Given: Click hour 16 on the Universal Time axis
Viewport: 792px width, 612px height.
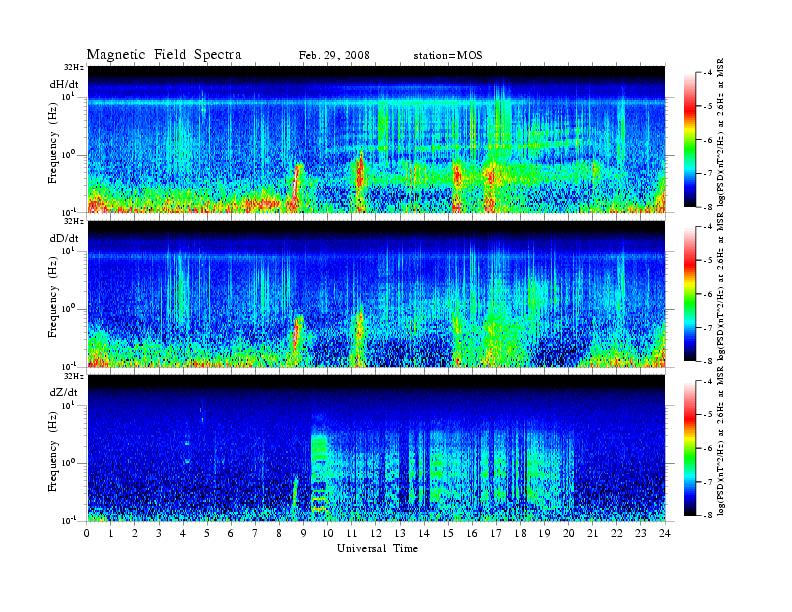Looking at the screenshot, I should [x=472, y=533].
